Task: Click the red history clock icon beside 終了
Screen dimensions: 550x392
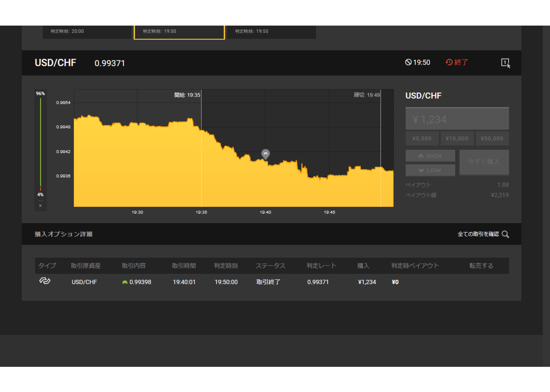Action: pyautogui.click(x=449, y=62)
